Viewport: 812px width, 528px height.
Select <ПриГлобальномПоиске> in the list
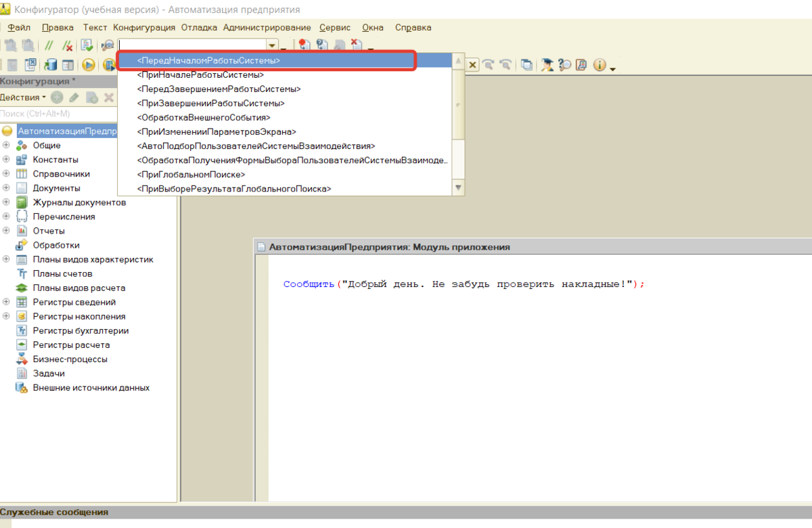point(284,174)
